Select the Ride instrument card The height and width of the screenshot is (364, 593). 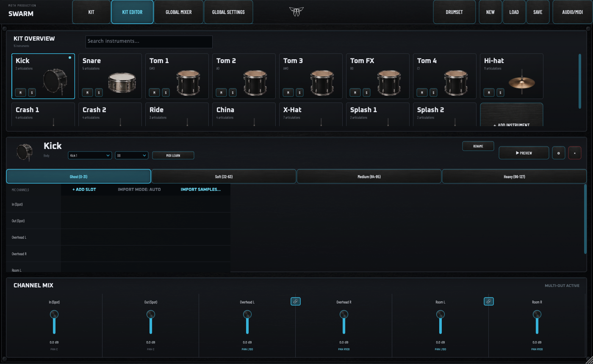177,114
